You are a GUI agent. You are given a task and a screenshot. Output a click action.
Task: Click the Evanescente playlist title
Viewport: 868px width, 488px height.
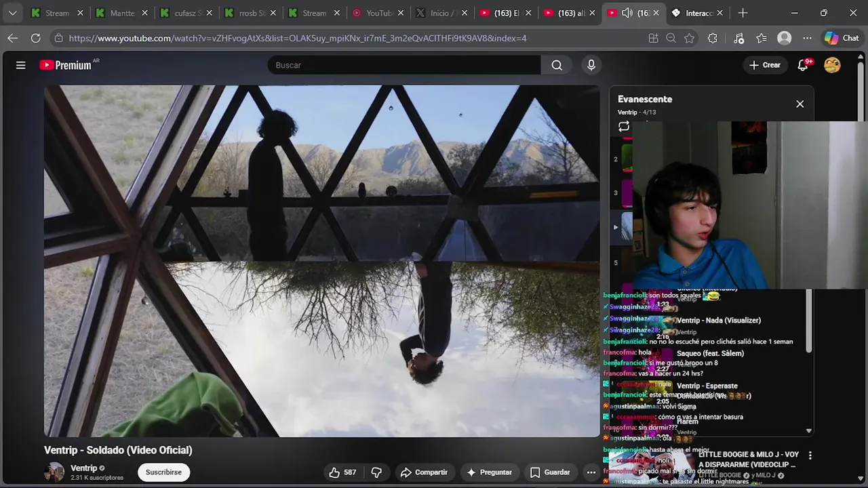645,99
